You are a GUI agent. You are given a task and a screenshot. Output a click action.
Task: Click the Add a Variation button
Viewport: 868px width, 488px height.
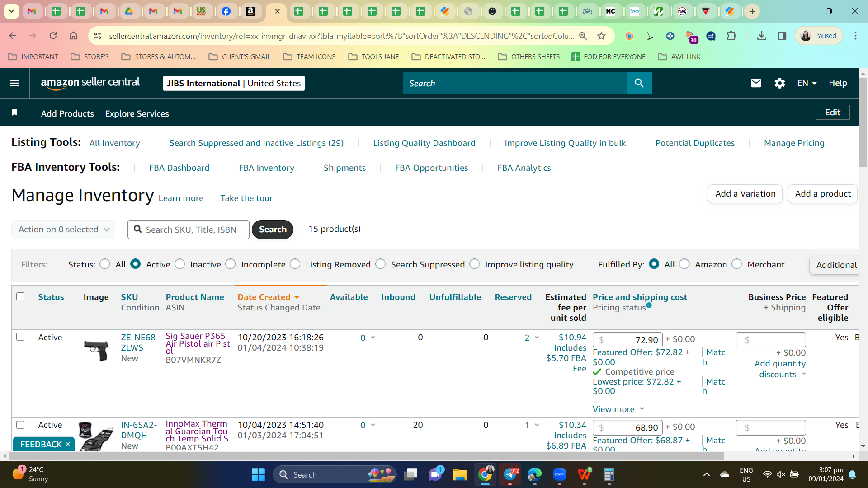pos(745,194)
